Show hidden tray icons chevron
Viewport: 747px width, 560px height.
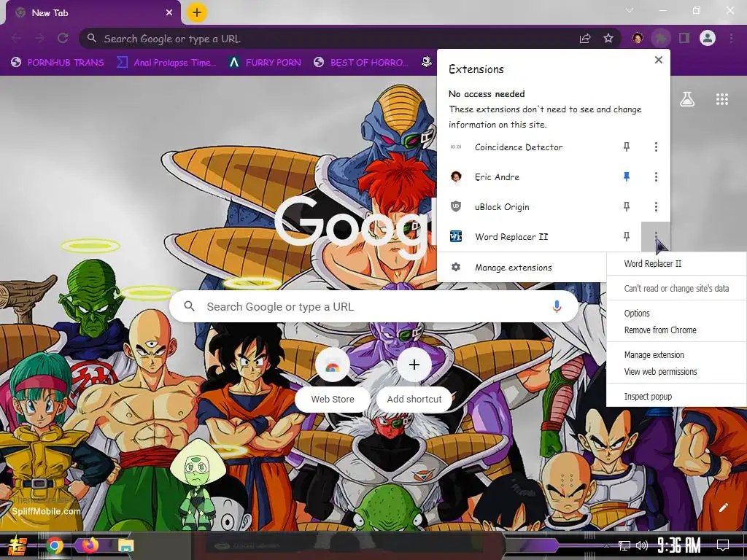tap(606, 545)
